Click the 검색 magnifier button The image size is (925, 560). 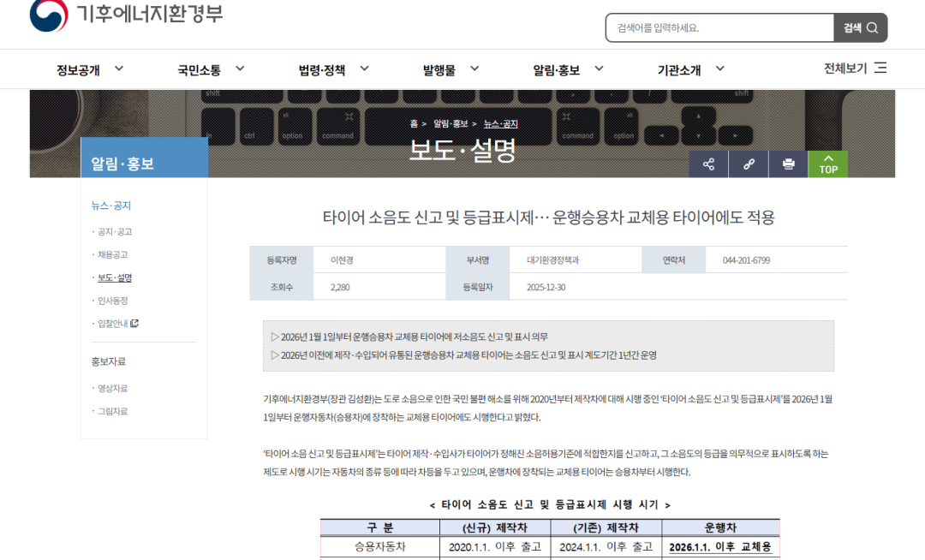coord(860,27)
